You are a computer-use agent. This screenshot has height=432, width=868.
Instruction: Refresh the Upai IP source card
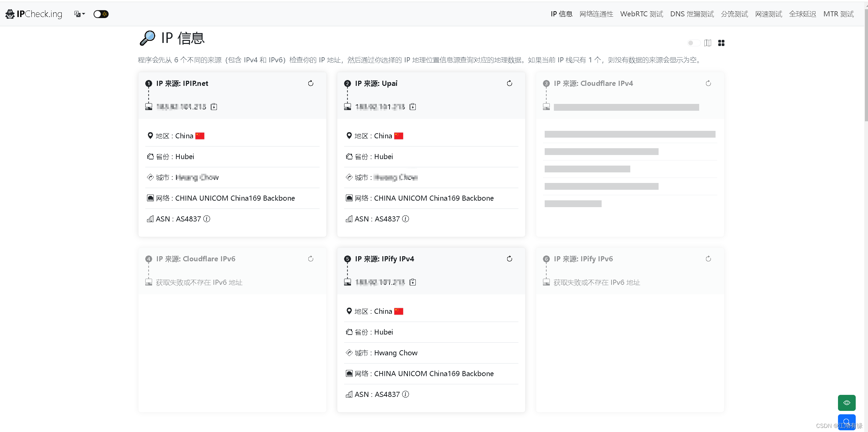509,83
